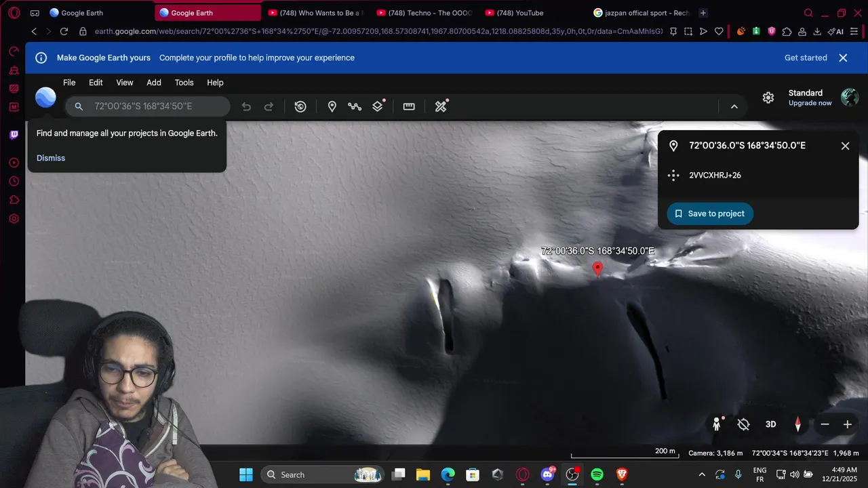Click the browser back arrow
Screen dimensions: 868x488
tap(34, 31)
